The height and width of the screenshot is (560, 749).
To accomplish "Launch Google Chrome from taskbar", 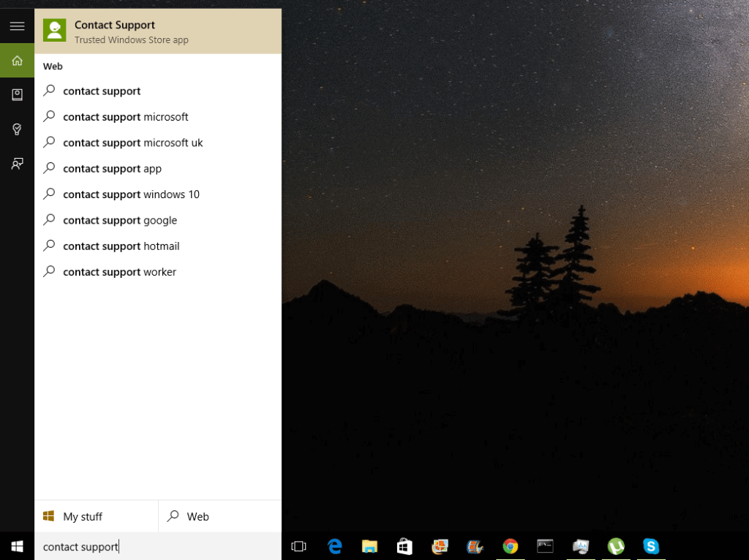I will [510, 546].
